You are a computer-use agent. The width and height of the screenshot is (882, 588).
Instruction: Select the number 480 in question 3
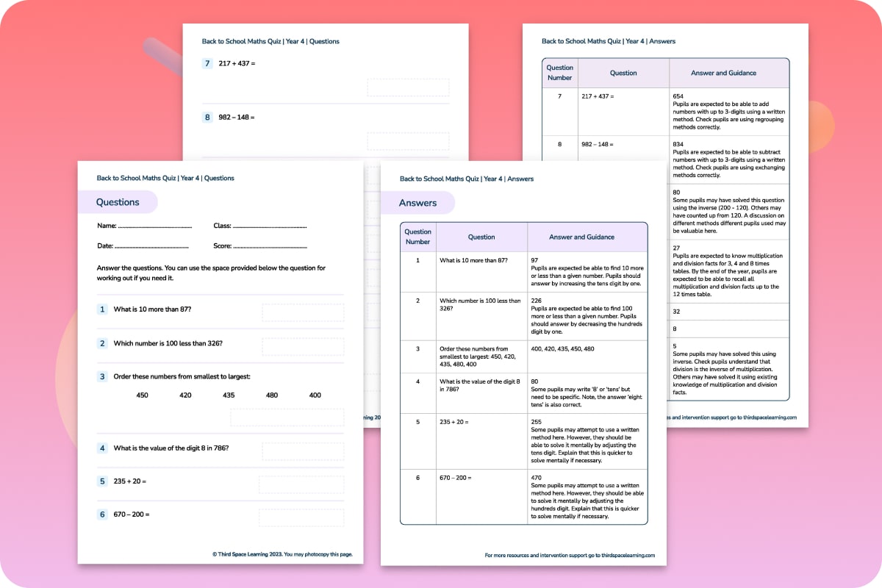point(271,395)
